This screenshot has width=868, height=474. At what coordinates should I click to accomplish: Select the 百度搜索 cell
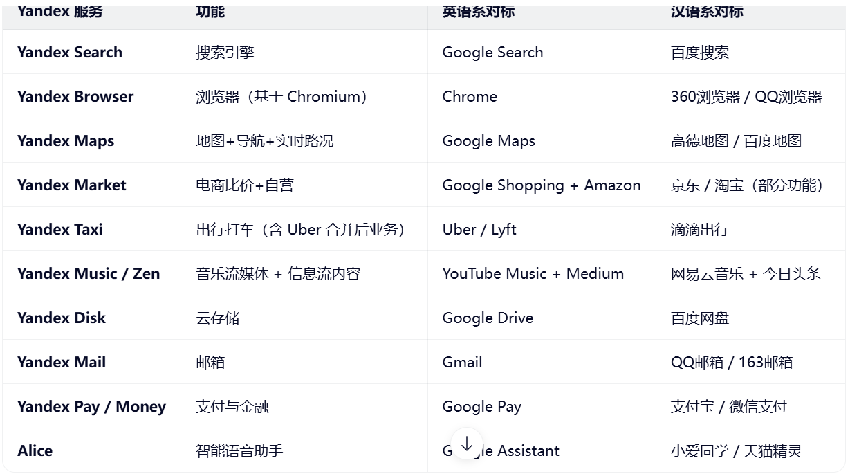click(700, 53)
